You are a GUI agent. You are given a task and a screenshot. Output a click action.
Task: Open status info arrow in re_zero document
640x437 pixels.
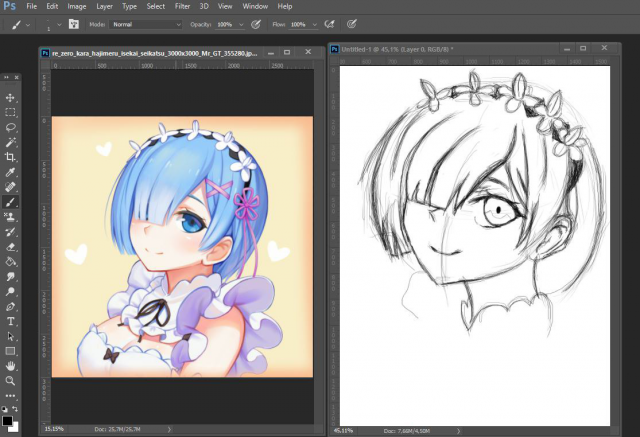[169, 429]
